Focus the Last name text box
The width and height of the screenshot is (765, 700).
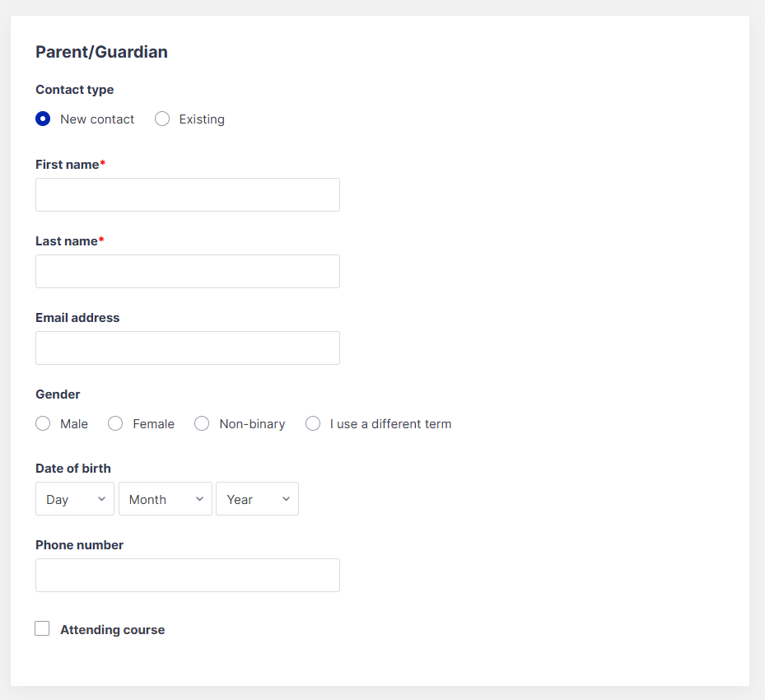(187, 271)
